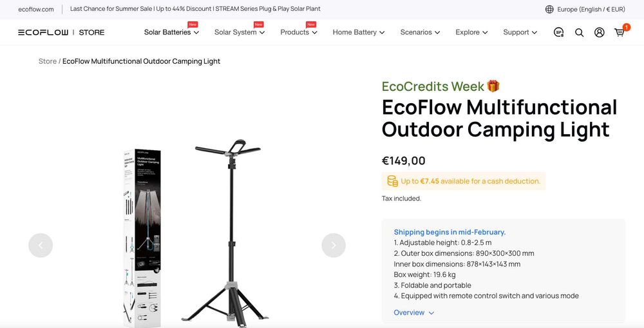Click the globe region icon
Screen dimensions: 644x328
(x=549, y=10)
